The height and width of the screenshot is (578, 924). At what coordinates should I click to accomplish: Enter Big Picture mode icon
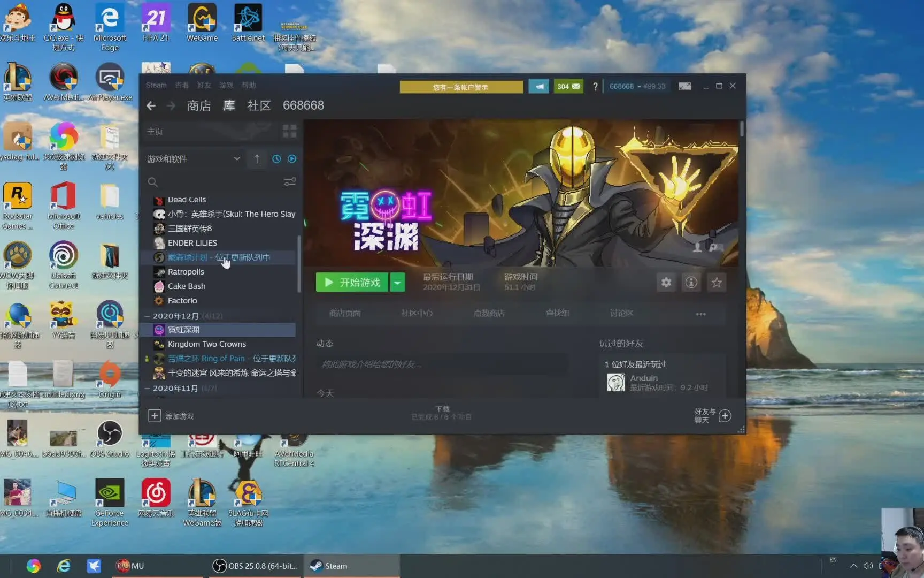click(685, 86)
